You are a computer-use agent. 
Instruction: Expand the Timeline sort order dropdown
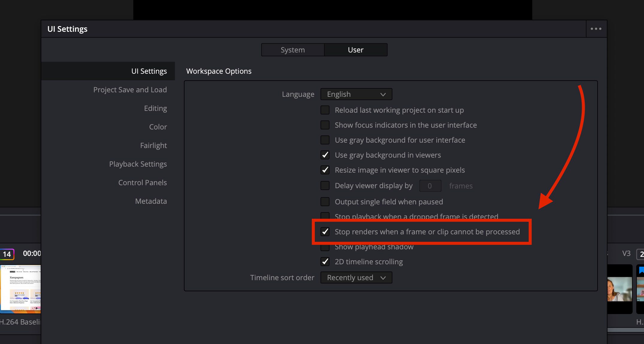point(356,277)
